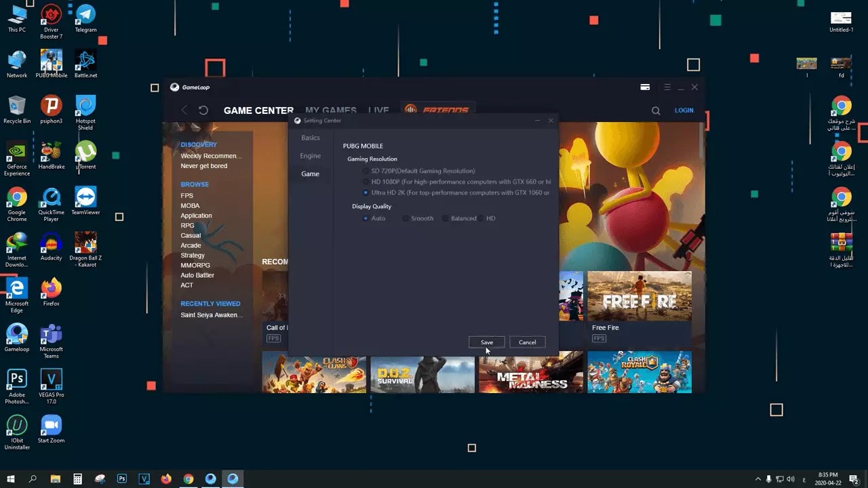Screen dimensions: 868x488
Task: Open the Basics settings tab
Action: point(311,138)
